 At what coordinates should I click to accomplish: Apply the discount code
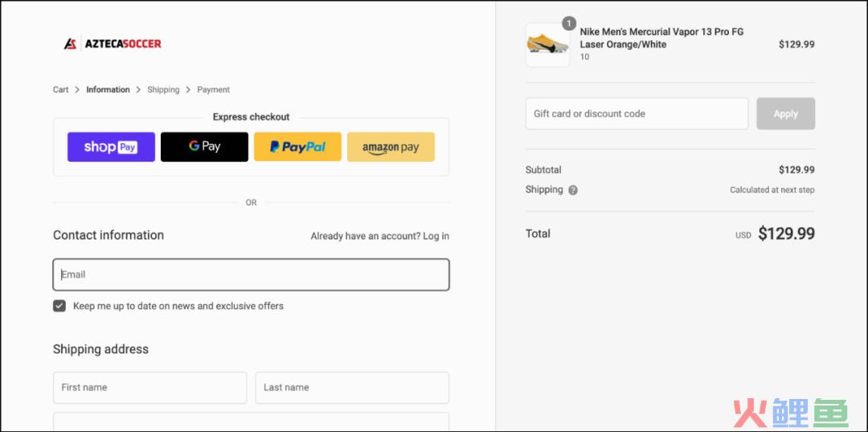[x=785, y=113]
